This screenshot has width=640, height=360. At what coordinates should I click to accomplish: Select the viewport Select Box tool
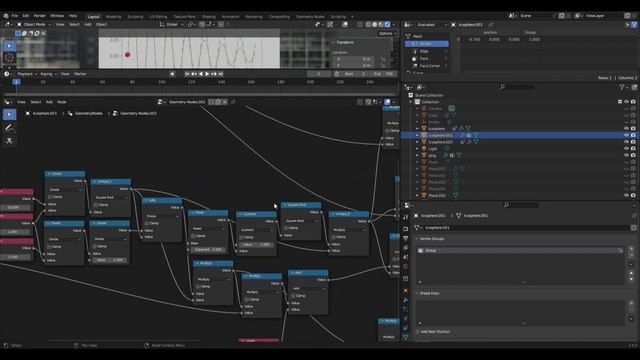click(9, 46)
